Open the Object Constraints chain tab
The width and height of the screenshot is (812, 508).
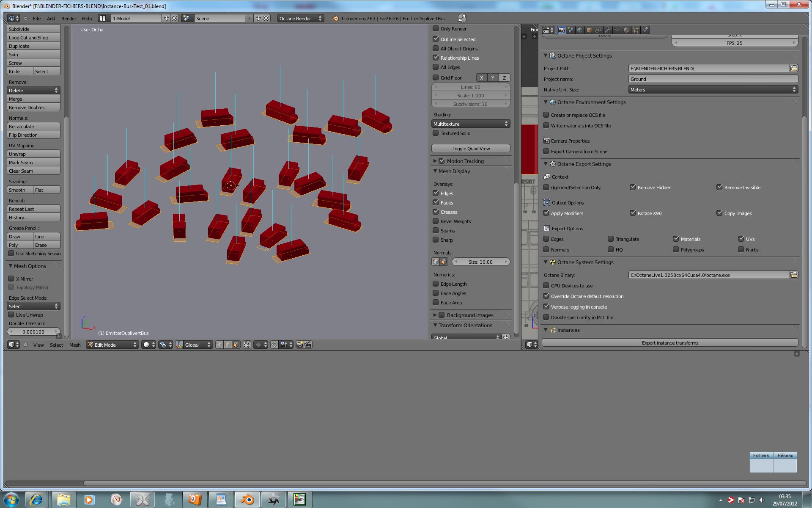(x=598, y=30)
